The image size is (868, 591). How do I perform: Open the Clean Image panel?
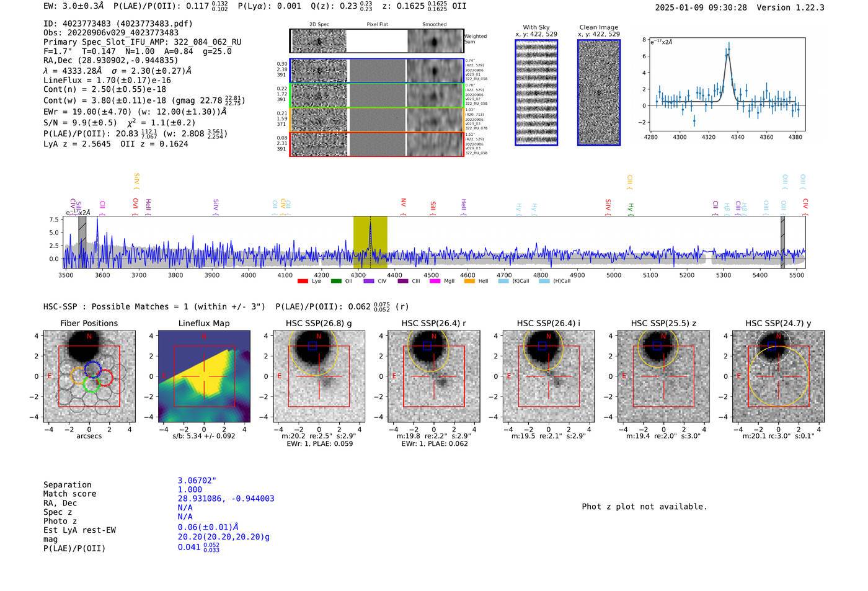tap(599, 92)
